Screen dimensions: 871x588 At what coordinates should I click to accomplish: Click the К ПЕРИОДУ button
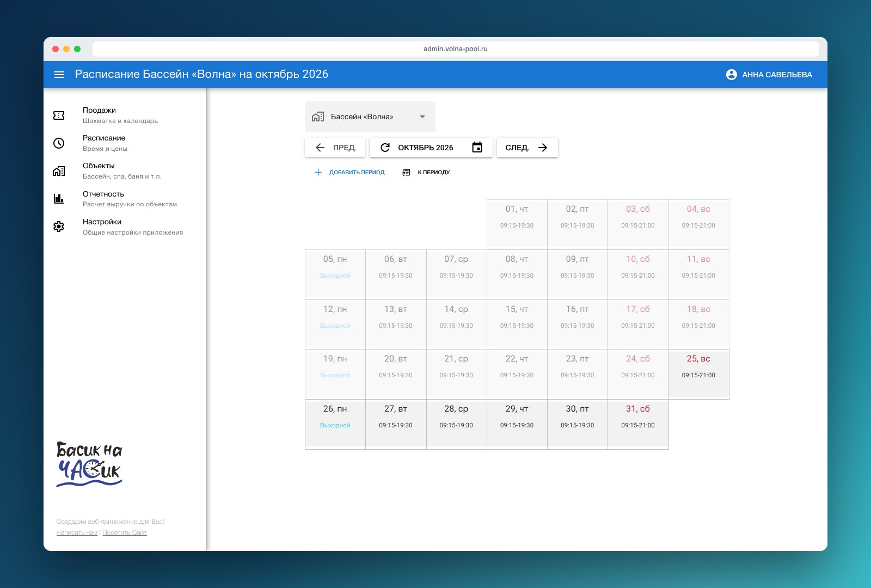[426, 172]
